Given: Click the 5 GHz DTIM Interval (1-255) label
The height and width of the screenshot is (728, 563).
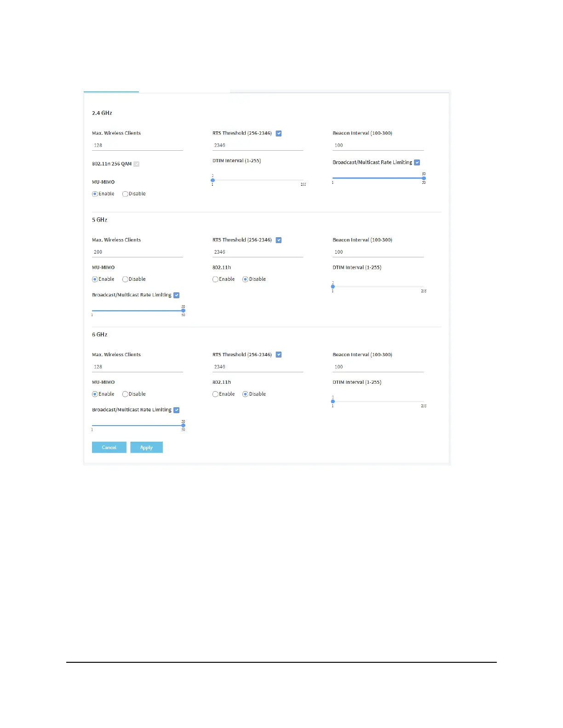Looking at the screenshot, I should point(357,267).
